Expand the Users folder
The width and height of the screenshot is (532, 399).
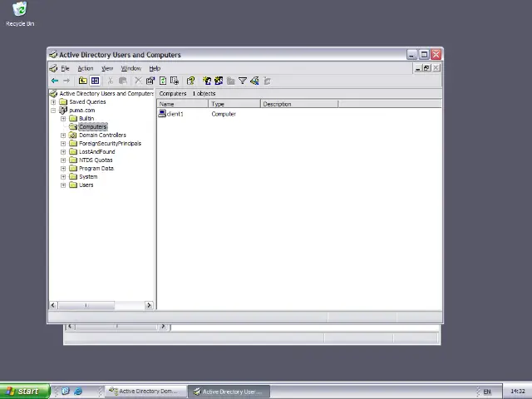tap(63, 185)
